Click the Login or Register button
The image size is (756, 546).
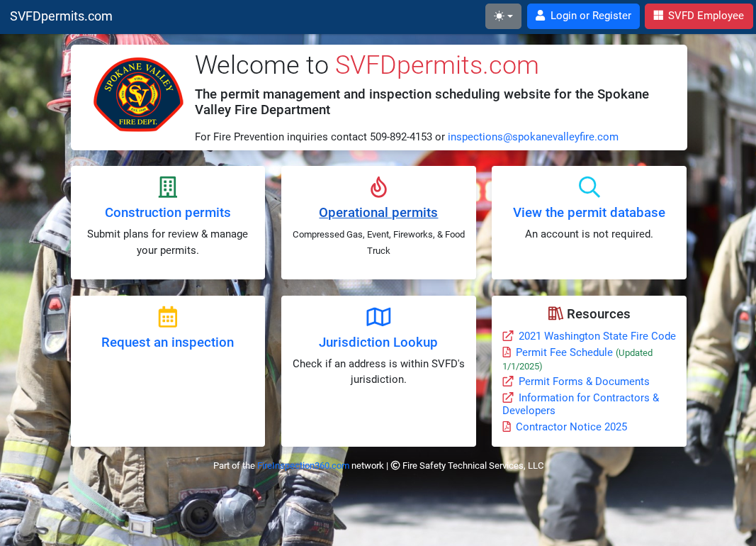[583, 16]
